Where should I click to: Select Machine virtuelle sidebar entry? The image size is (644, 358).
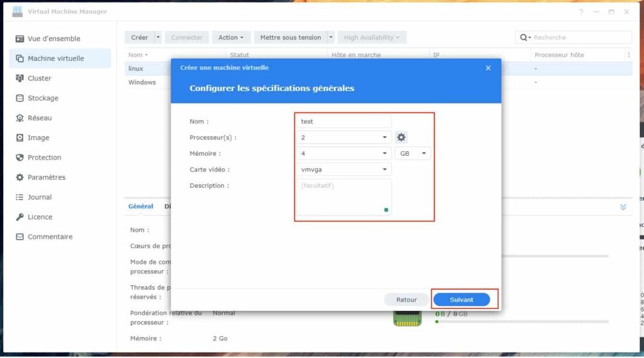[x=60, y=58]
